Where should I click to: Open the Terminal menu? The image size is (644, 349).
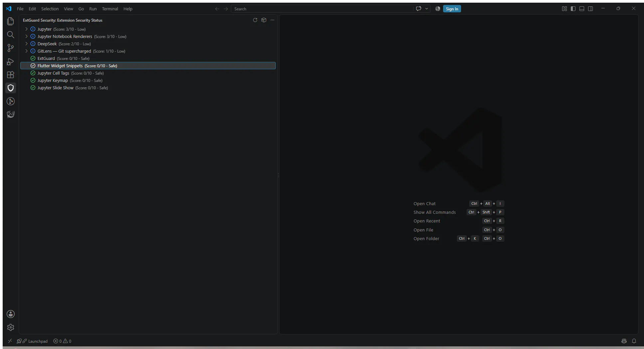110,9
